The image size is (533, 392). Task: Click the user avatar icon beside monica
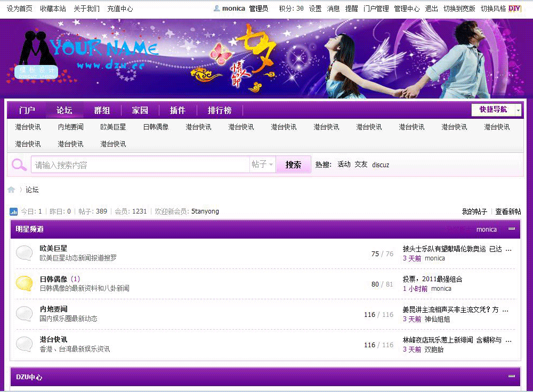(x=216, y=9)
